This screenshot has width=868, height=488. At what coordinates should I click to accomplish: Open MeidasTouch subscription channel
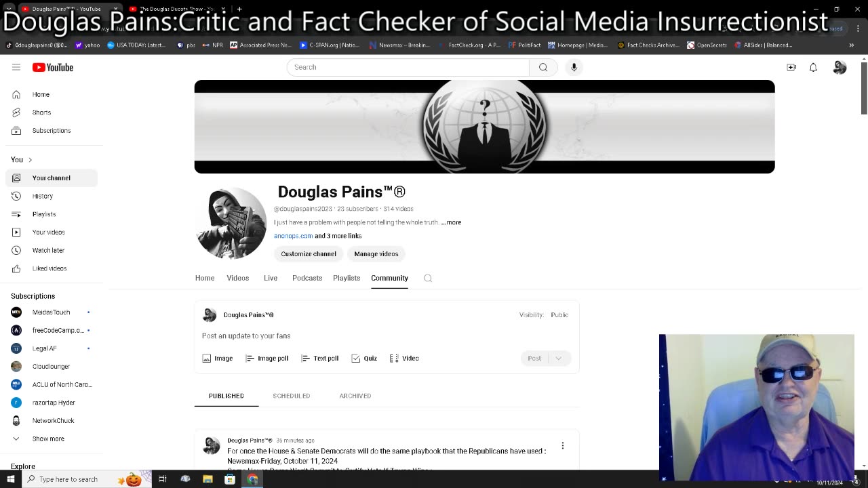coord(52,312)
